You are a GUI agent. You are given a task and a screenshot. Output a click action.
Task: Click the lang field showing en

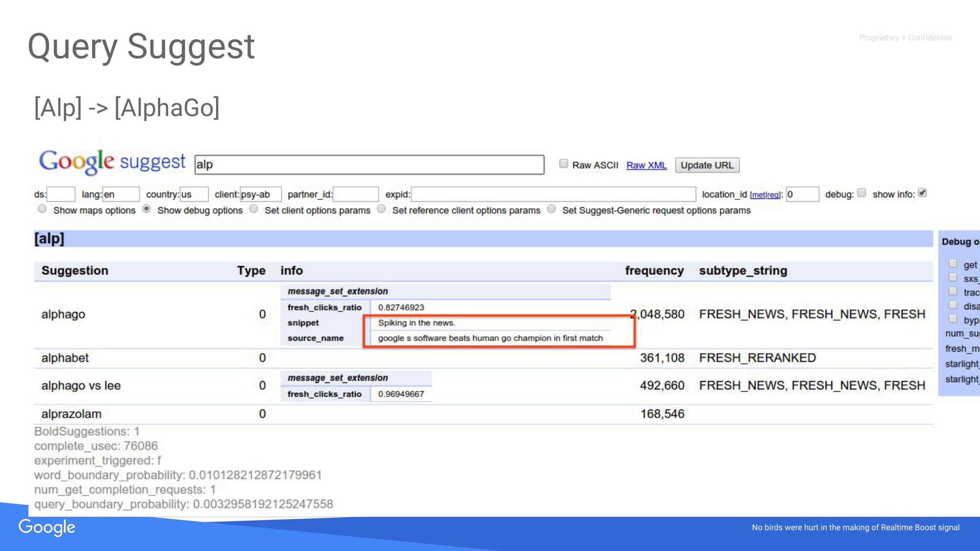point(121,194)
